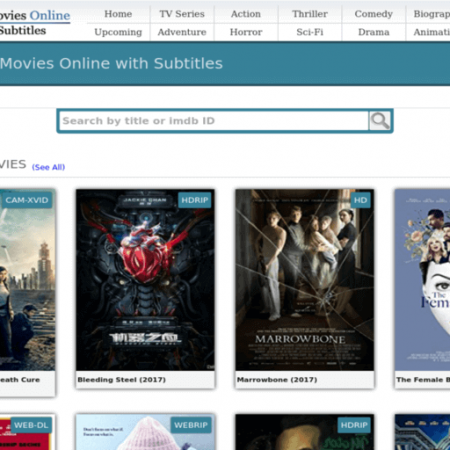Open the Animation genre menu item

(432, 32)
